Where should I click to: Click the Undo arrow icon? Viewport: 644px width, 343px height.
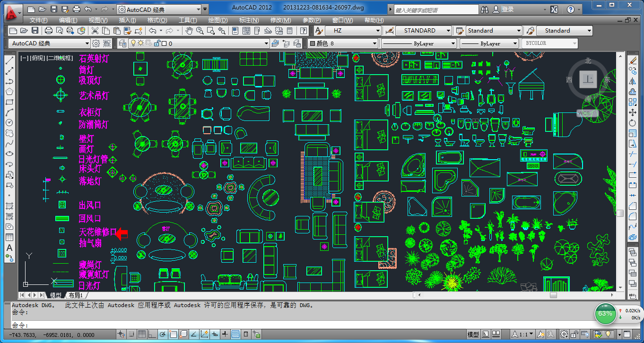click(152, 31)
